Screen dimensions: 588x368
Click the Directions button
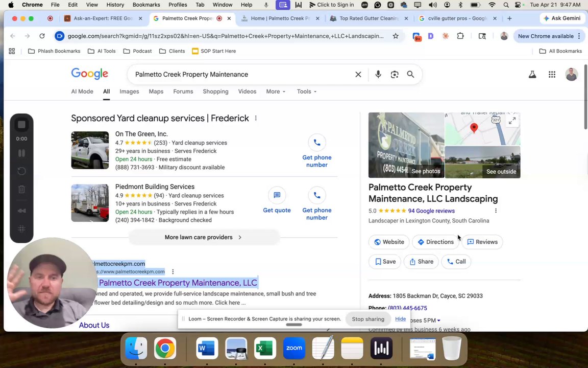[x=435, y=242]
